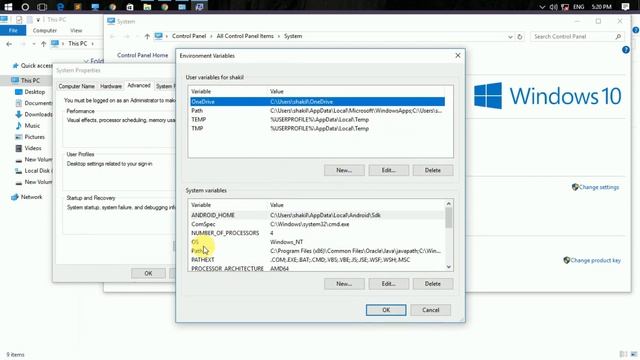The image size is (640, 360).
Task: Open Task View from the taskbar
Action: (42, 7)
